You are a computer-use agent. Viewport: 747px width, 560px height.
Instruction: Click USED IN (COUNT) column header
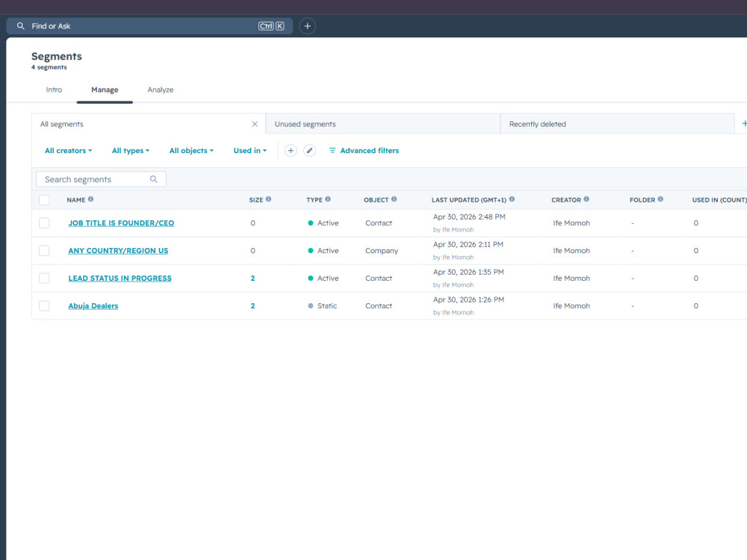tap(719, 200)
